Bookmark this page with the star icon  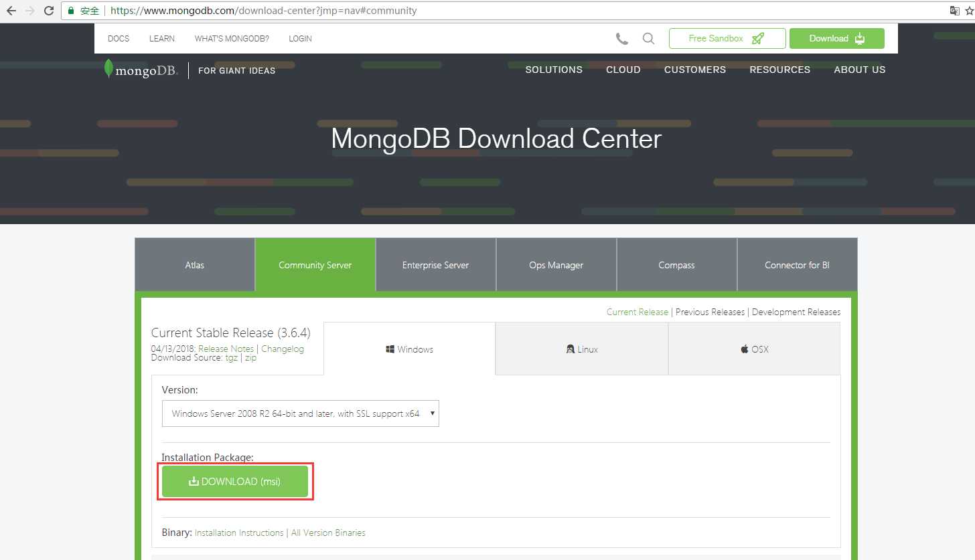click(x=969, y=11)
